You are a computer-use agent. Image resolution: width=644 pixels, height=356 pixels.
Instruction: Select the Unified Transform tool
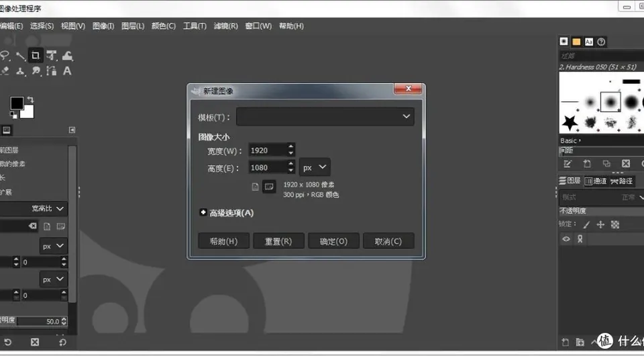click(x=52, y=56)
